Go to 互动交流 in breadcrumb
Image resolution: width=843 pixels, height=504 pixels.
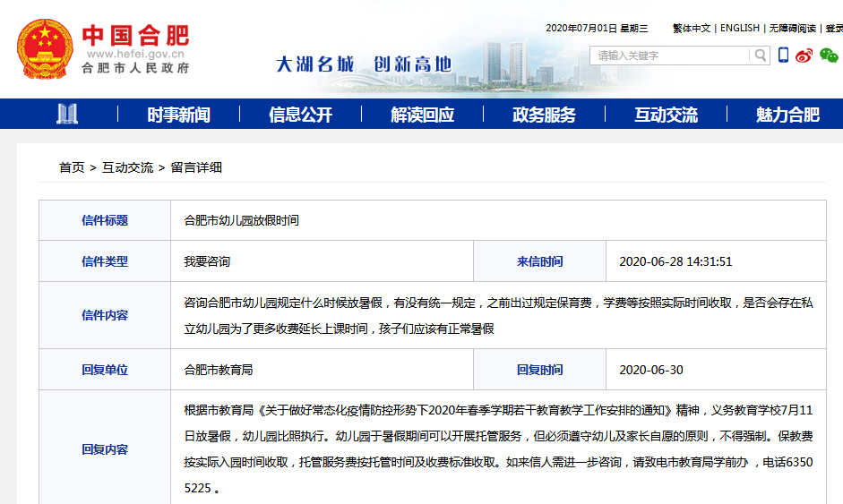(127, 167)
